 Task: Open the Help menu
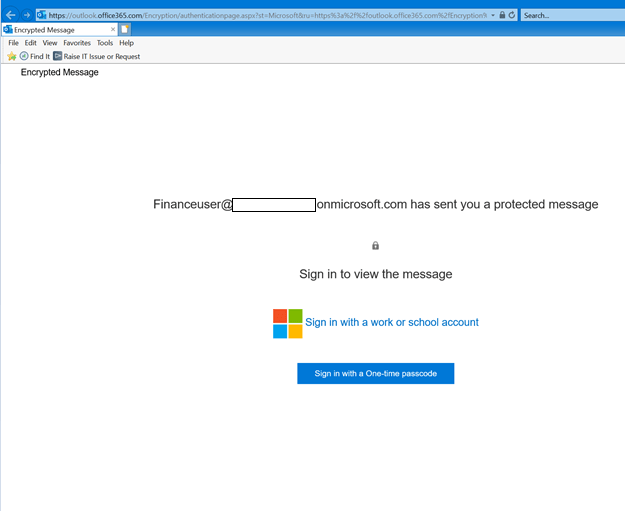[126, 43]
